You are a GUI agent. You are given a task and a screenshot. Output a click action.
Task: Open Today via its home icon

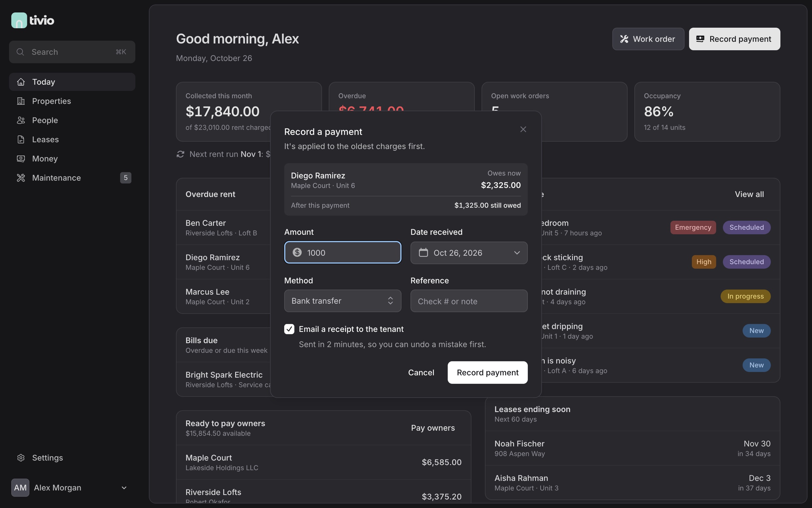point(21,82)
